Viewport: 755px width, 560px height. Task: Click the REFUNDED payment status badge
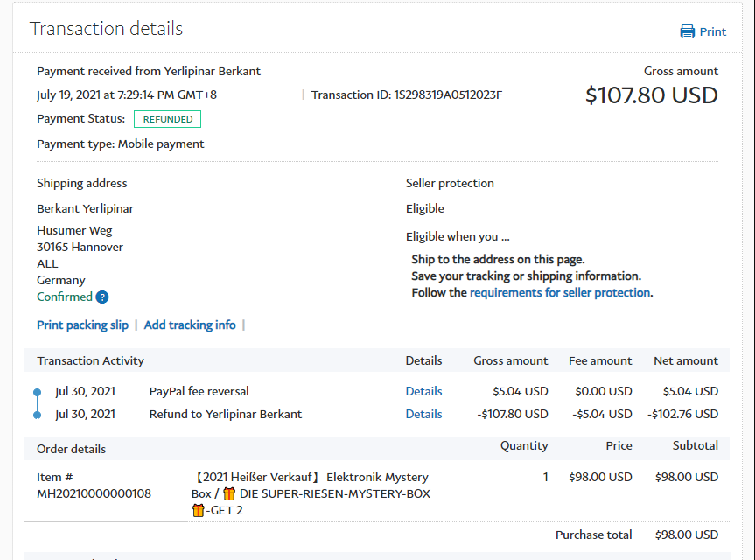(x=167, y=119)
